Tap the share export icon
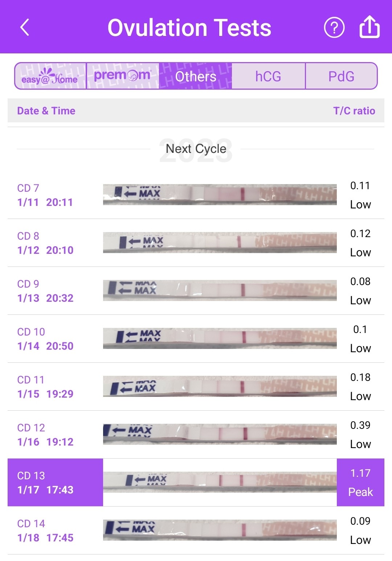Viewport: 392px width, 561px height. click(369, 27)
